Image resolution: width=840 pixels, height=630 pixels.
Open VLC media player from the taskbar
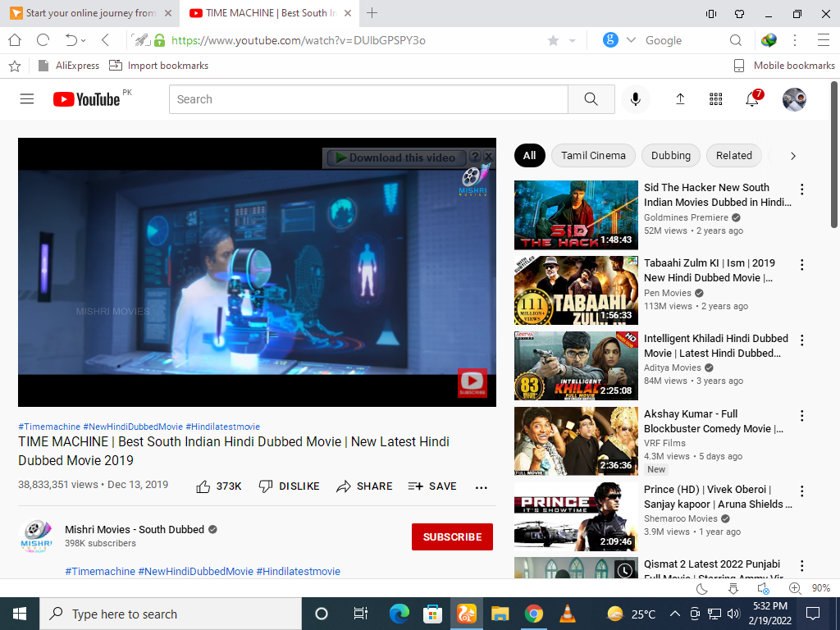(x=567, y=614)
